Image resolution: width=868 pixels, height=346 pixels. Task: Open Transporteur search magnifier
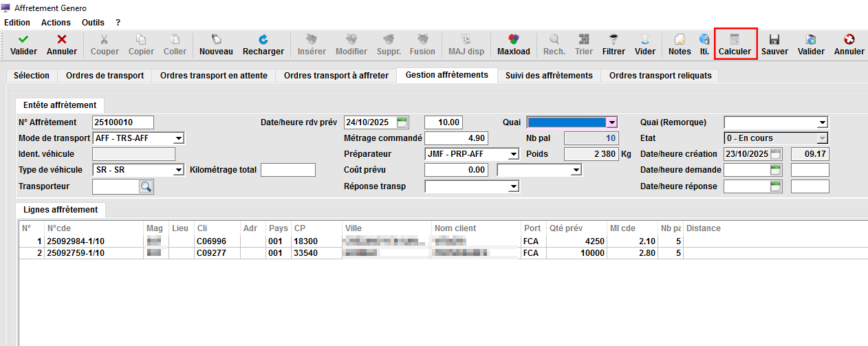147,186
